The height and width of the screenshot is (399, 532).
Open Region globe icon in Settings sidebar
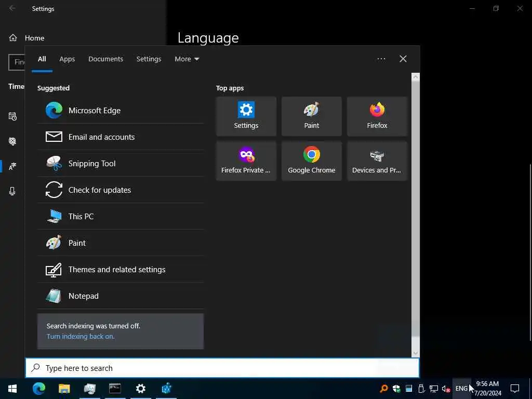click(x=12, y=141)
